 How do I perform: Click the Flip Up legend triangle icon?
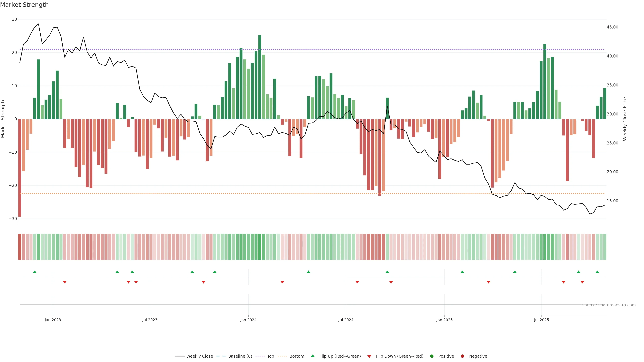(312, 356)
